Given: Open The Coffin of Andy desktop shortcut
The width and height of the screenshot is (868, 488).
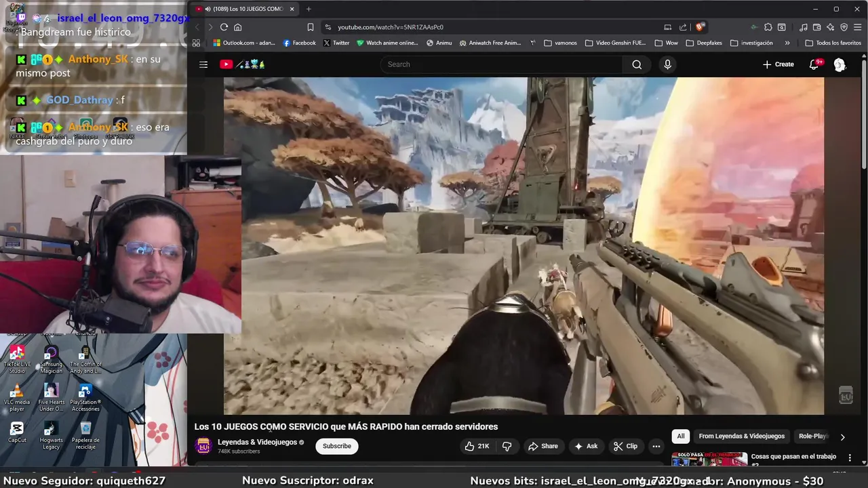Looking at the screenshot, I should click(85, 359).
